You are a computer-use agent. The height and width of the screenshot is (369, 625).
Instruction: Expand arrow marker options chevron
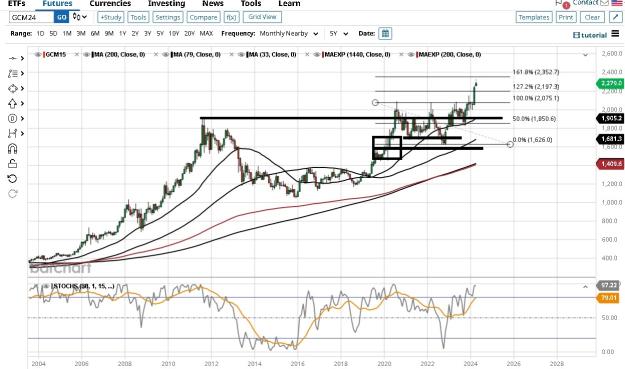click(x=22, y=104)
